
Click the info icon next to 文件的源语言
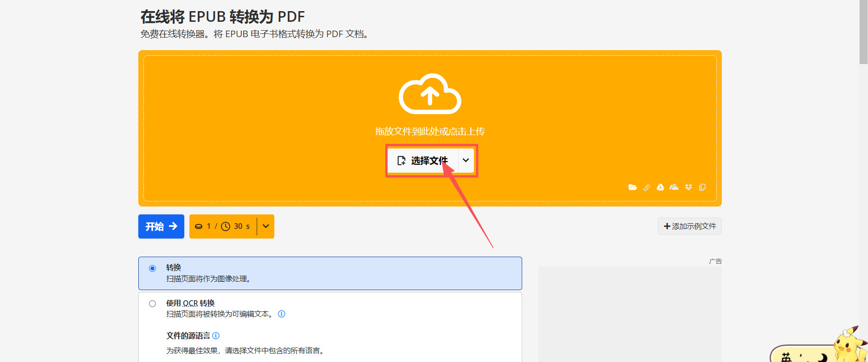(216, 336)
